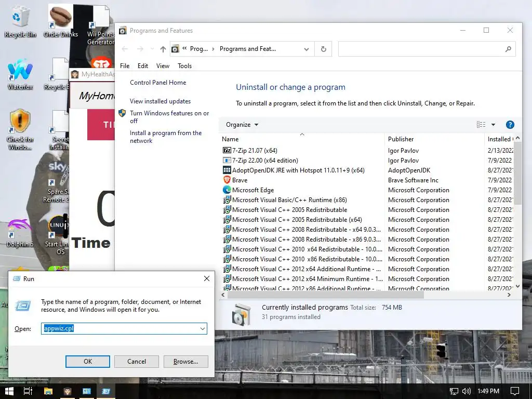
Task: Open the View menu
Action: tap(163, 66)
